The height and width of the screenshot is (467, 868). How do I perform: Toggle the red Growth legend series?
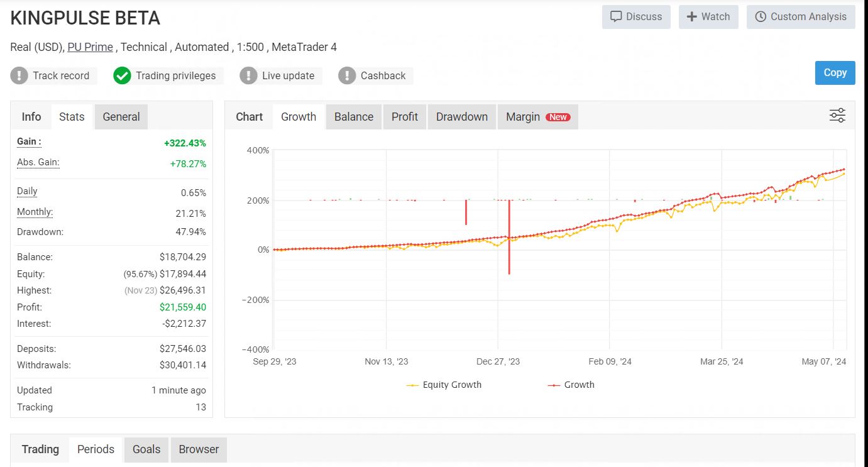coord(571,385)
